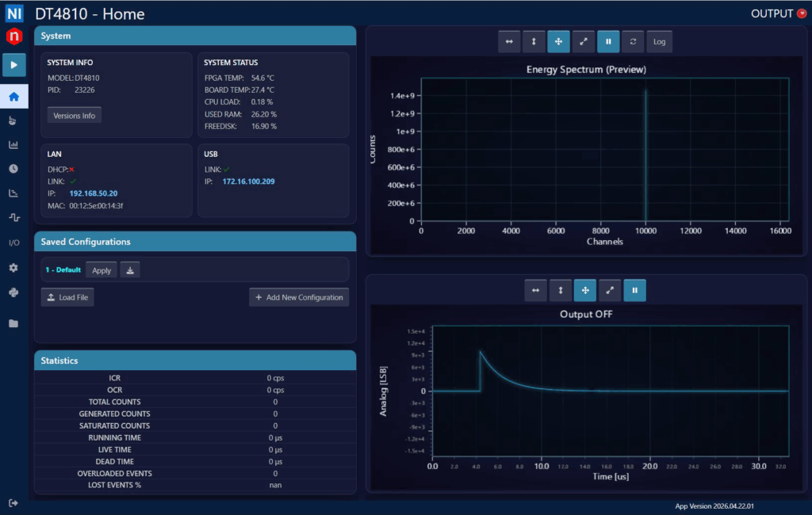This screenshot has height=515, width=812.
Task: Pause the Energy Spectrum preview
Action: point(608,42)
